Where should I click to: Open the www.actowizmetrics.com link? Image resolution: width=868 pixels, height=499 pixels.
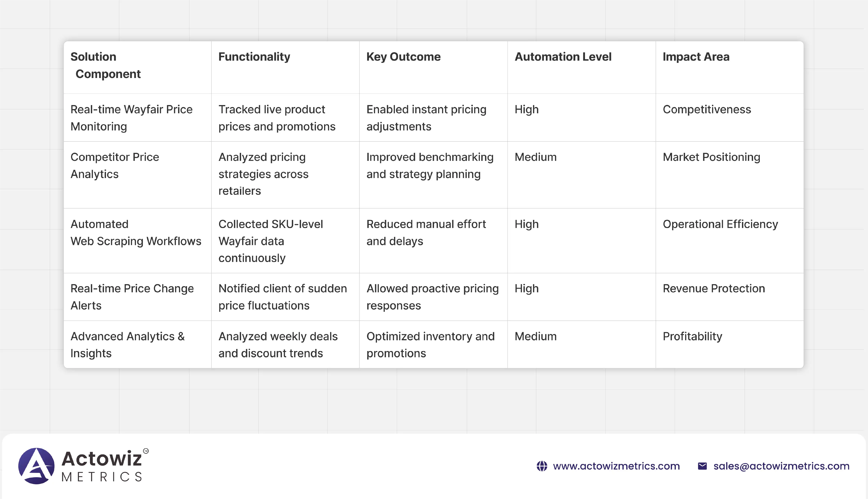tap(616, 466)
